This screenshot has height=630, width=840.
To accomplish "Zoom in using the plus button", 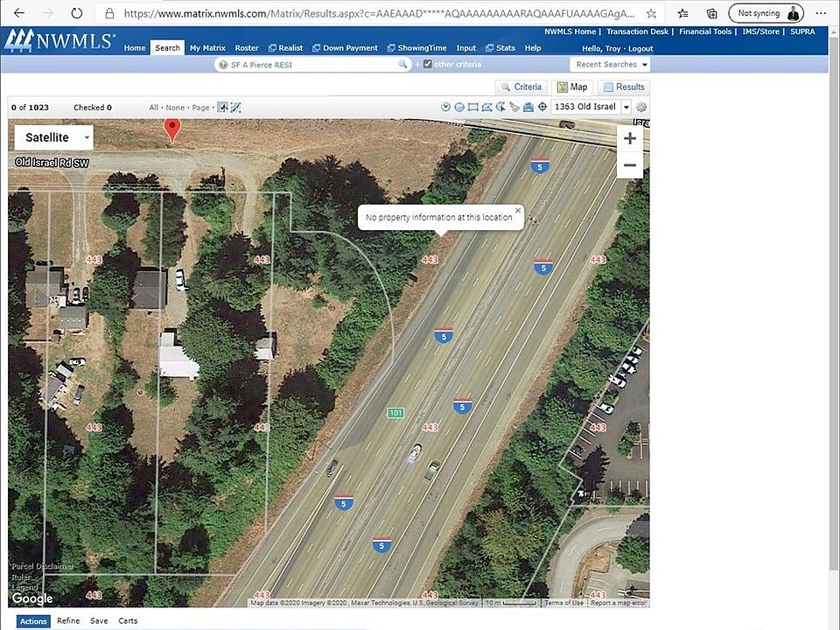I will 629,138.
